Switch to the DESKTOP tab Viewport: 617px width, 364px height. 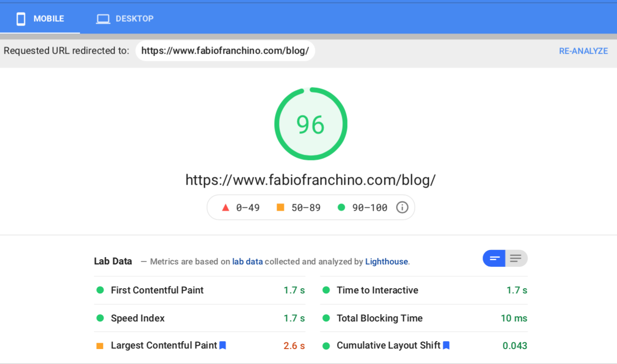point(125,19)
